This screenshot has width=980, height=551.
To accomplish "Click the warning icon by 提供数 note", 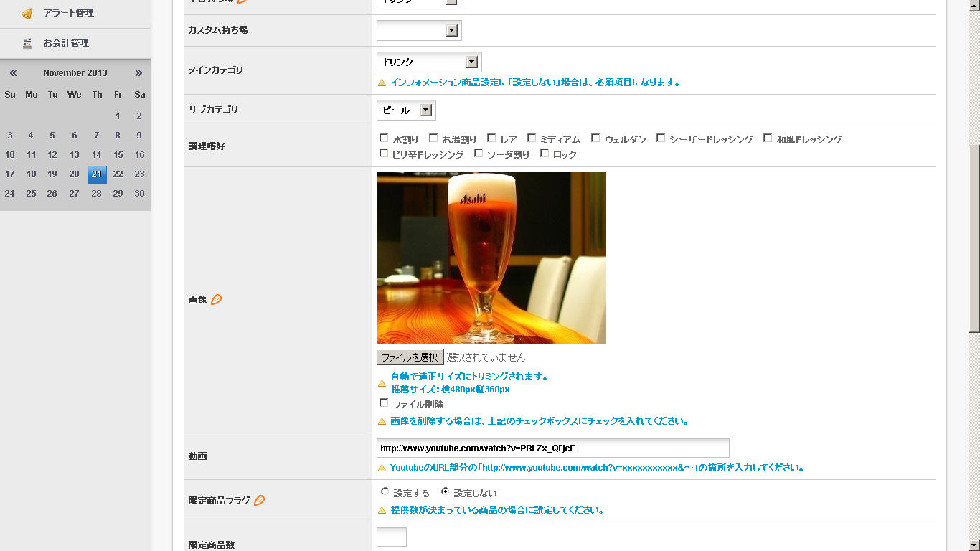I will coord(382,511).
